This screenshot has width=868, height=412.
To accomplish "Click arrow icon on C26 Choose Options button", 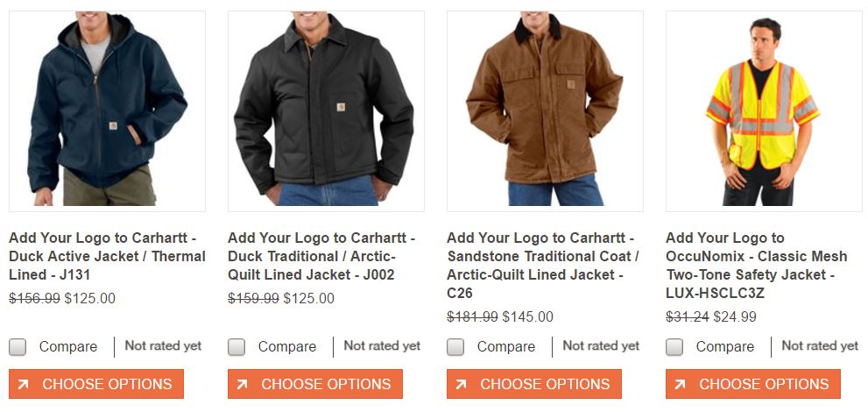I will (x=461, y=384).
